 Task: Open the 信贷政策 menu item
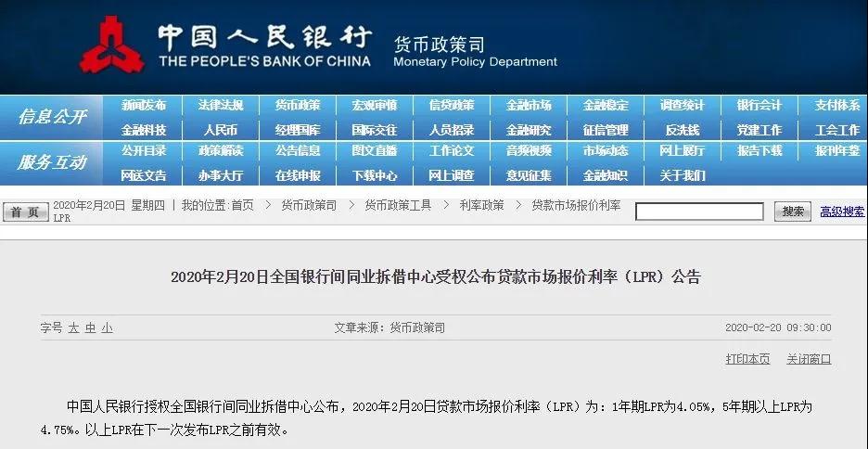(452, 105)
